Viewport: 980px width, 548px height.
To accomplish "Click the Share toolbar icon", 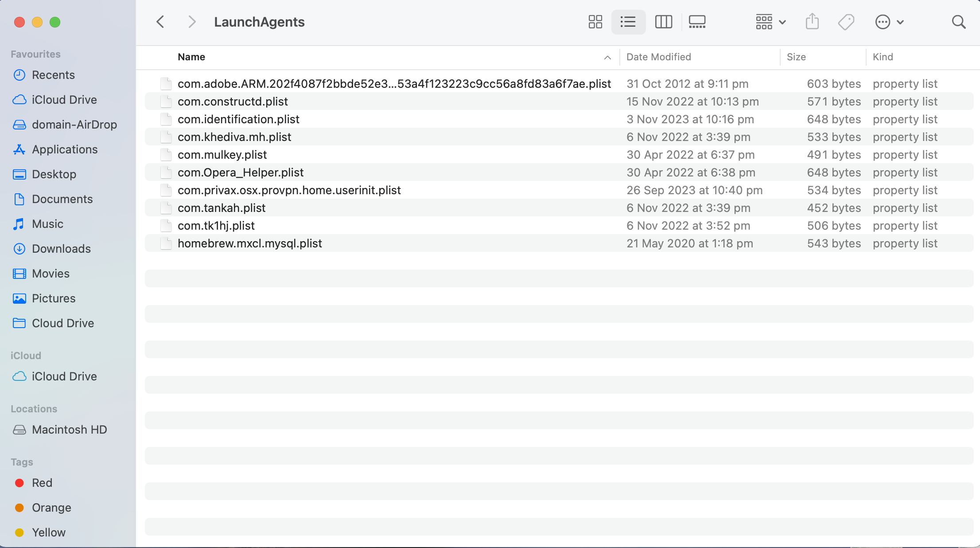I will pos(812,22).
